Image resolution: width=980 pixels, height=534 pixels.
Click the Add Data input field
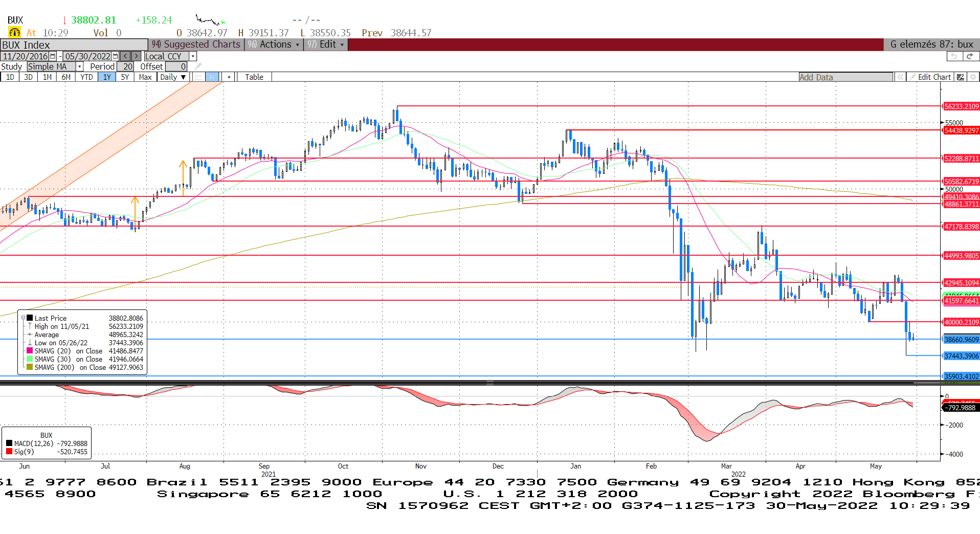click(845, 77)
